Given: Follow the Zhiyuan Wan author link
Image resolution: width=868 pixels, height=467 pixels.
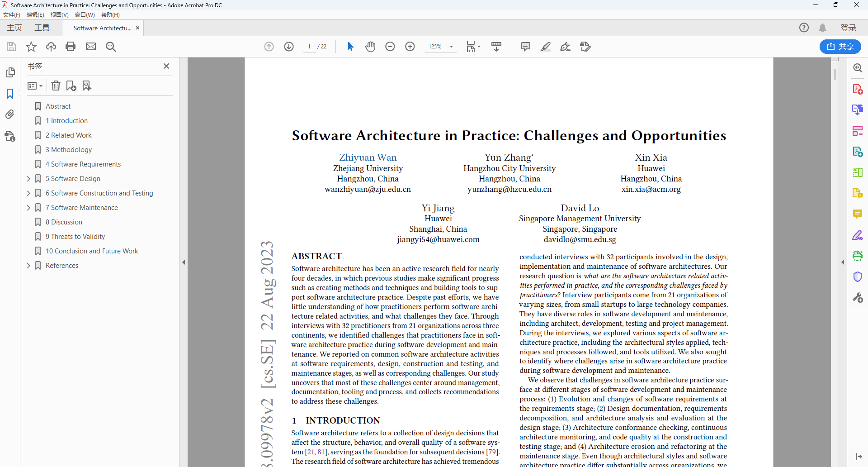Looking at the screenshot, I should pyautogui.click(x=368, y=157).
